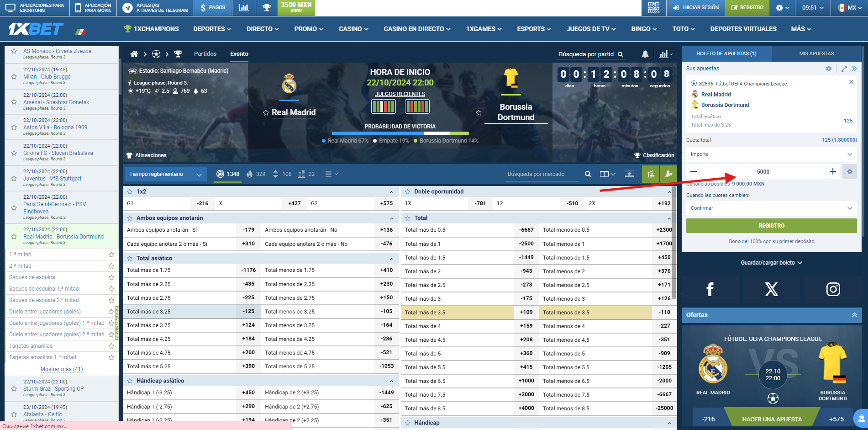This screenshot has width=868, height=430.
Task: Open DEPORTES VIRTUALES menu item
Action: pos(743,29)
